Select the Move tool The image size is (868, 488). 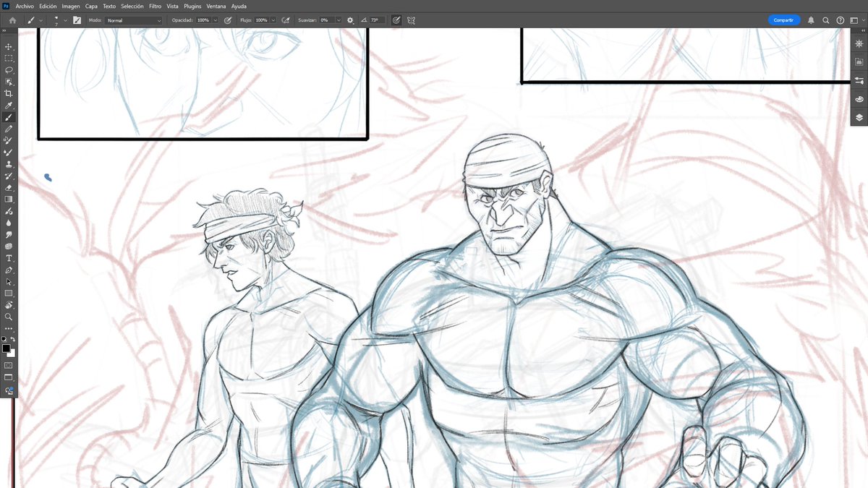point(9,46)
